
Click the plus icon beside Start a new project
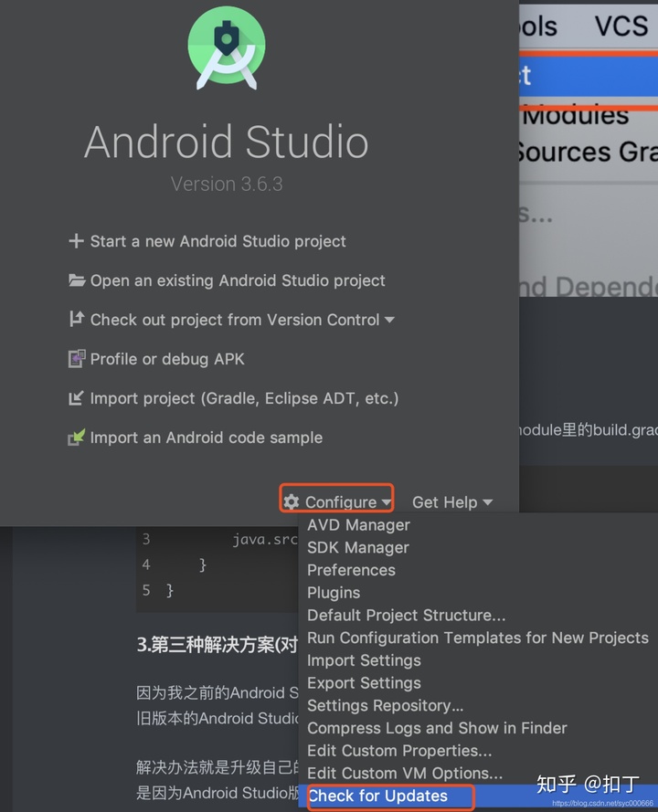(x=76, y=241)
